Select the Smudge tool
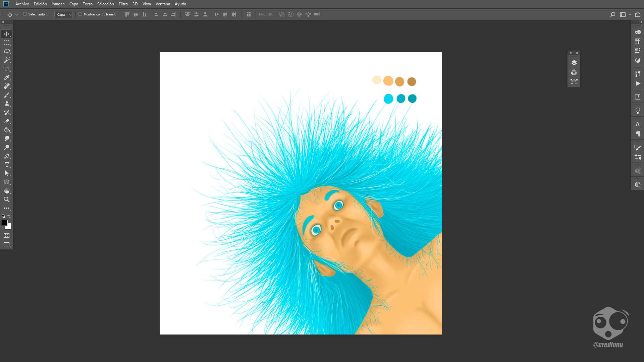Screen dimensions: 644x362 (x=7, y=138)
